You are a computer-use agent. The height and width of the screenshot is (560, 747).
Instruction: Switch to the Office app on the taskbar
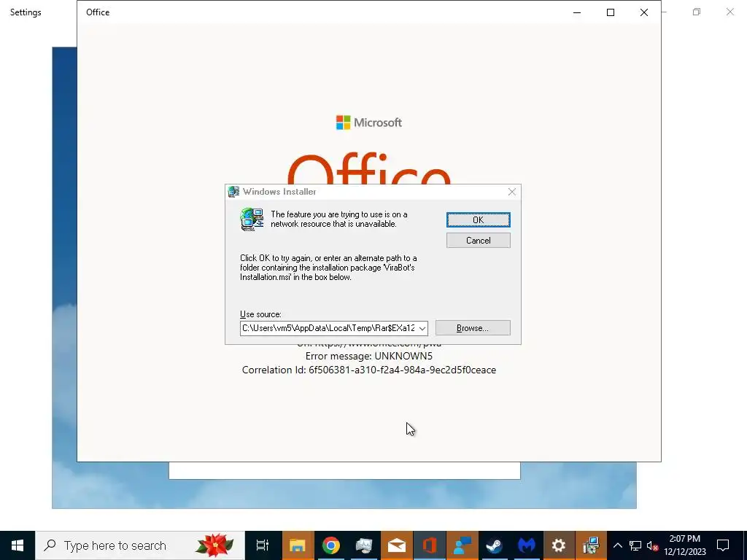coord(430,545)
